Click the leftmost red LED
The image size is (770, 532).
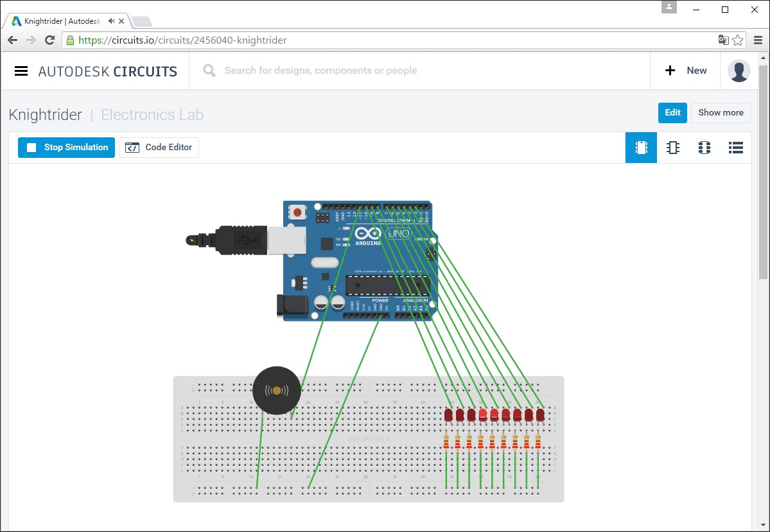point(448,415)
